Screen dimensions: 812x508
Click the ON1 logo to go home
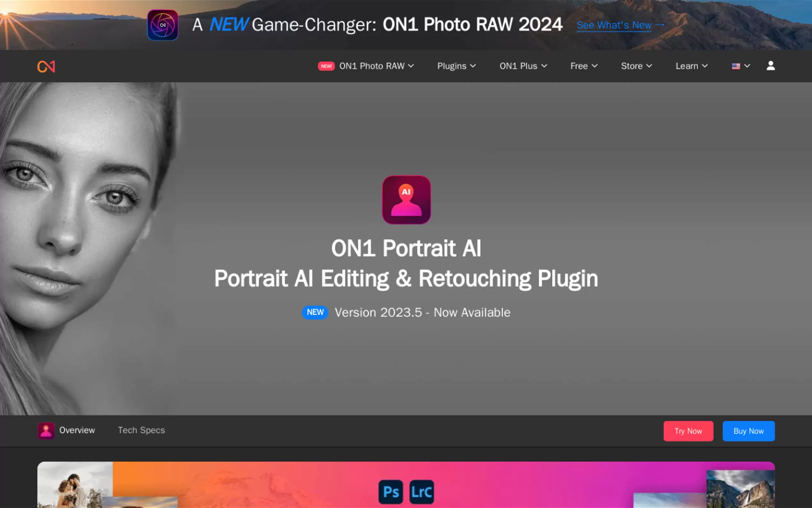[46, 66]
